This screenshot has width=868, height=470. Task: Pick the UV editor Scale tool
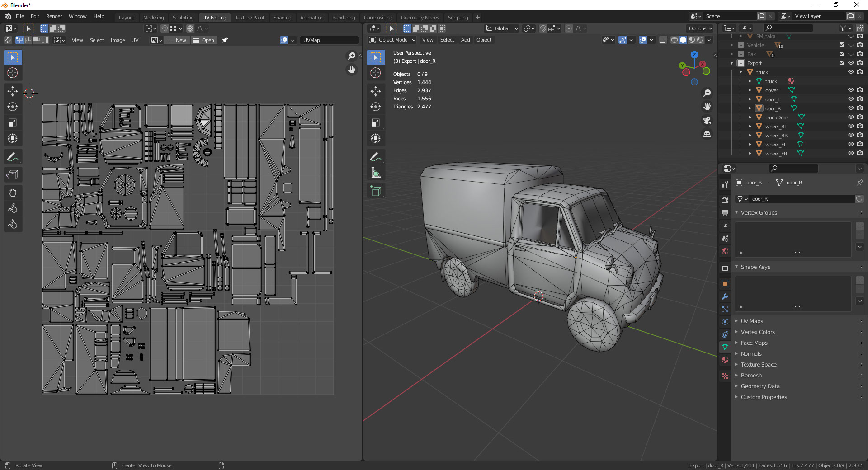13,122
